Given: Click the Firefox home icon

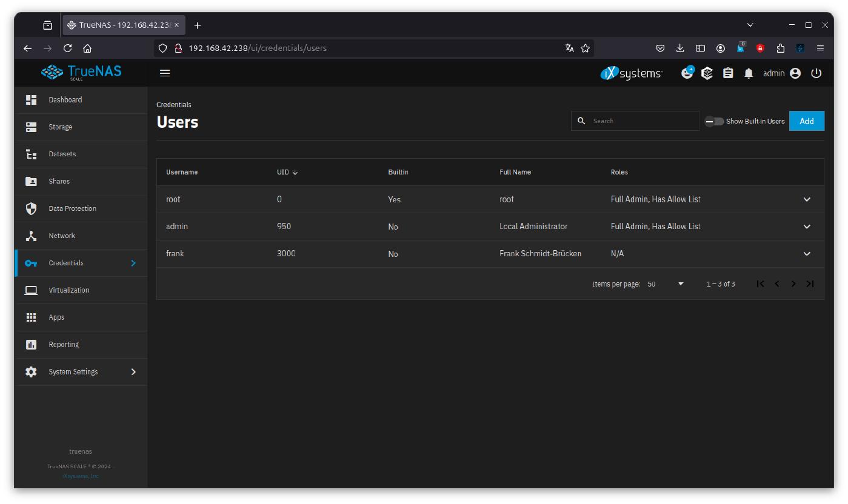Looking at the screenshot, I should point(87,48).
